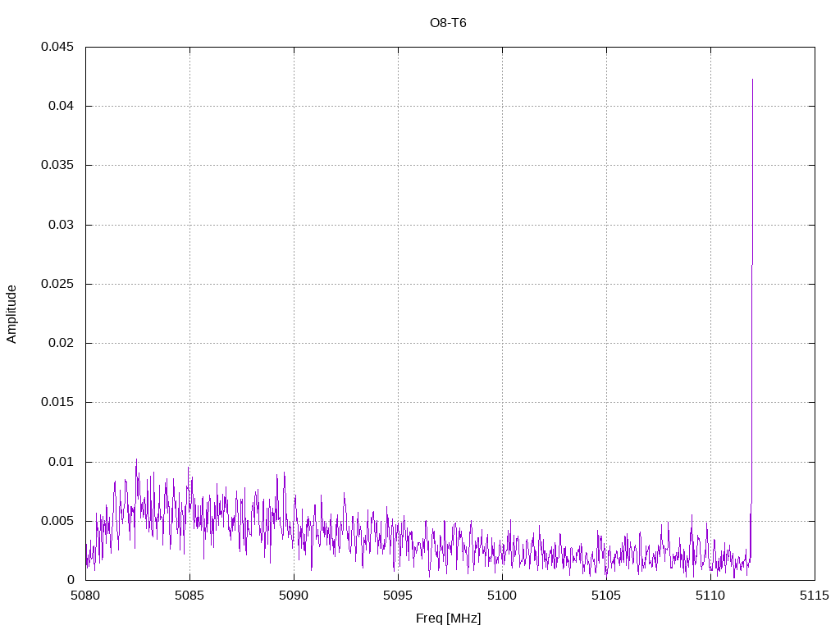This screenshot has height=630, width=840.
Task: Click the 5115 frequency tick label
Action: pos(815,595)
